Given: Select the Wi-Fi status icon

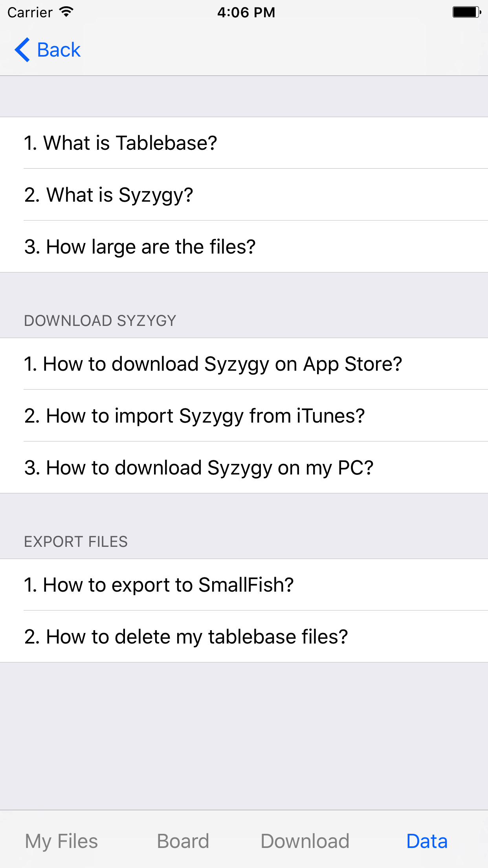Looking at the screenshot, I should (65, 12).
